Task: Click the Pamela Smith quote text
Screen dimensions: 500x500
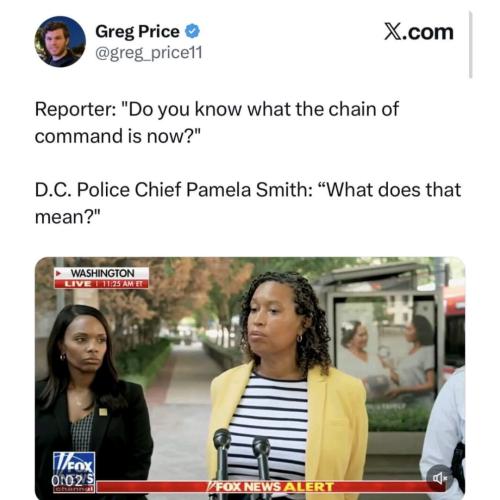Action: click(x=248, y=203)
